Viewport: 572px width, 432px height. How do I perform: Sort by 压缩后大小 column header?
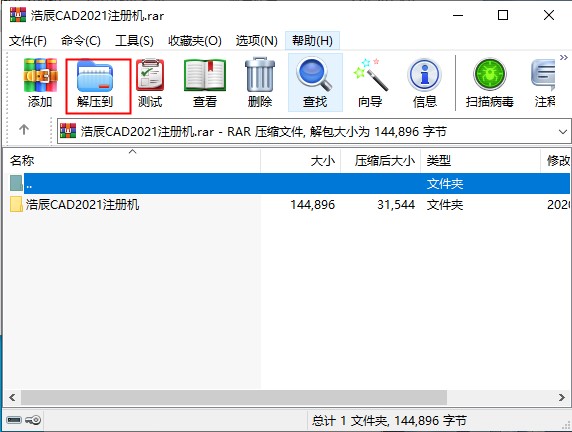[380, 160]
